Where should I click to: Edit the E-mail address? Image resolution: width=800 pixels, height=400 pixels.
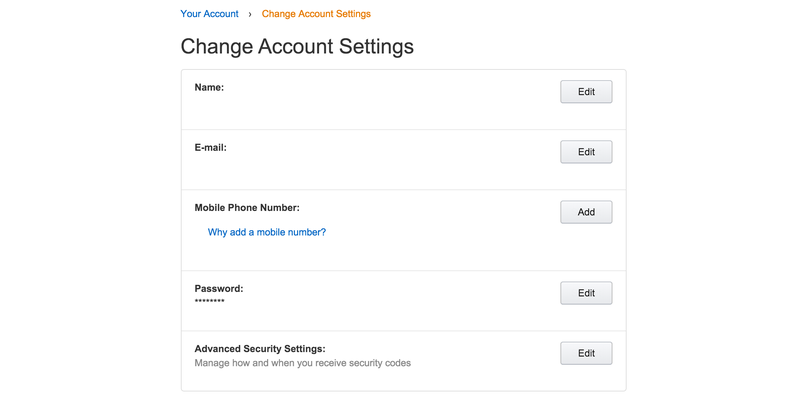point(586,152)
